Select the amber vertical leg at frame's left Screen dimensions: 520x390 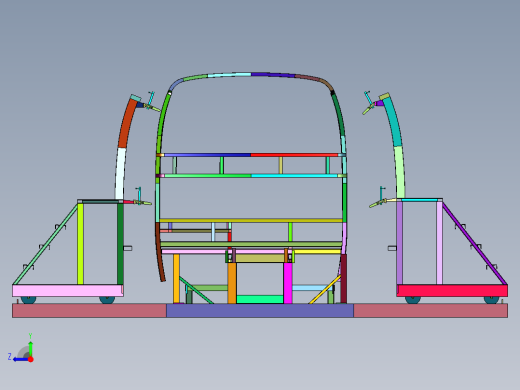point(176,279)
